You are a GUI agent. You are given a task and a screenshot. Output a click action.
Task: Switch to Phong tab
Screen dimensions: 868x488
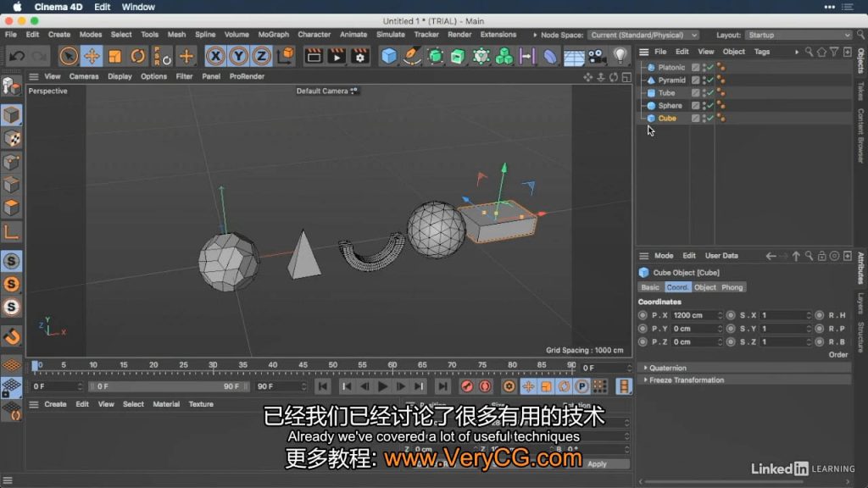click(x=732, y=287)
